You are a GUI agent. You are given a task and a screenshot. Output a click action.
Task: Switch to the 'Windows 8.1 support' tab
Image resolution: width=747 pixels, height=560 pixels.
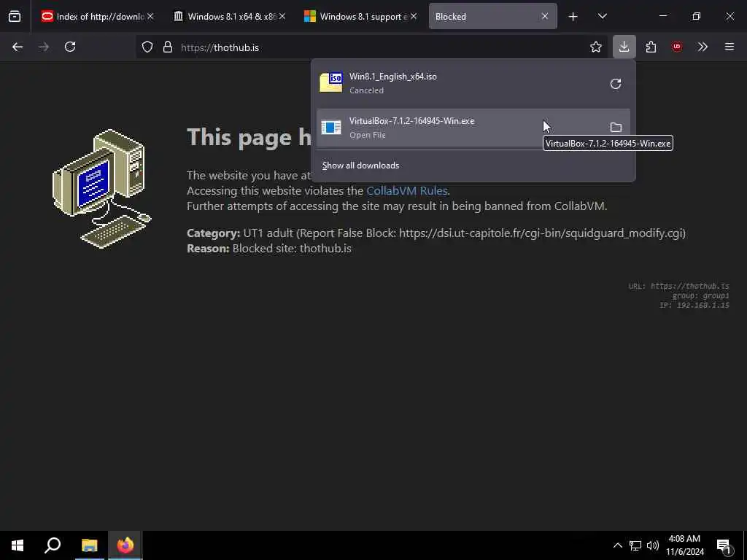click(x=362, y=17)
